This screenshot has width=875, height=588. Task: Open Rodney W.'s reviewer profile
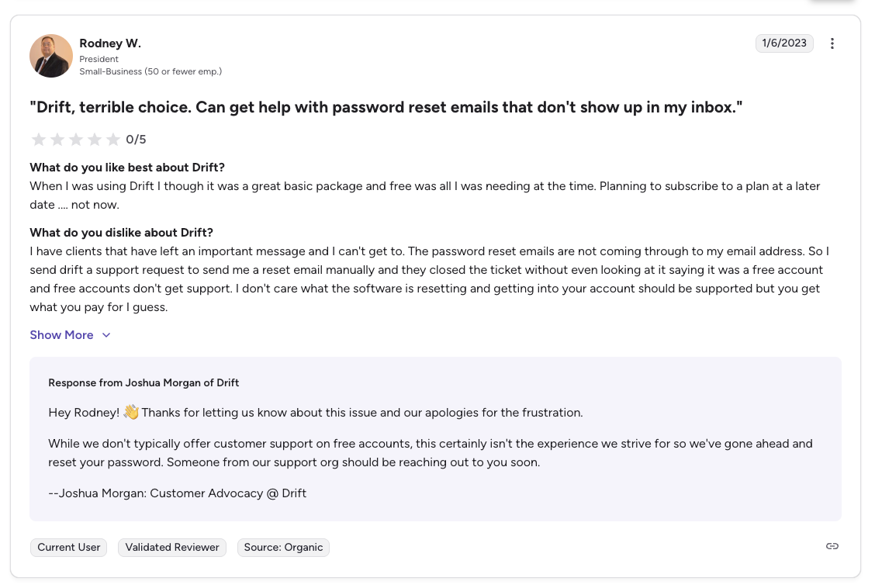(x=110, y=43)
